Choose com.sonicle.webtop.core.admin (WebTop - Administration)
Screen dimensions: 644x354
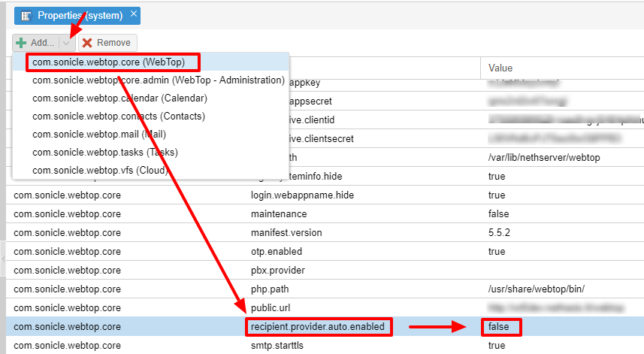(x=150, y=80)
